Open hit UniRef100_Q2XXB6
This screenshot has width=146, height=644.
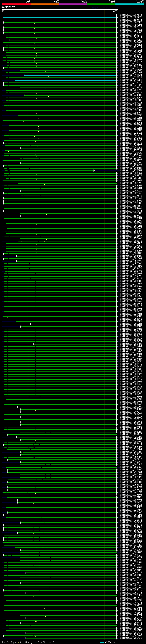click(131, 349)
